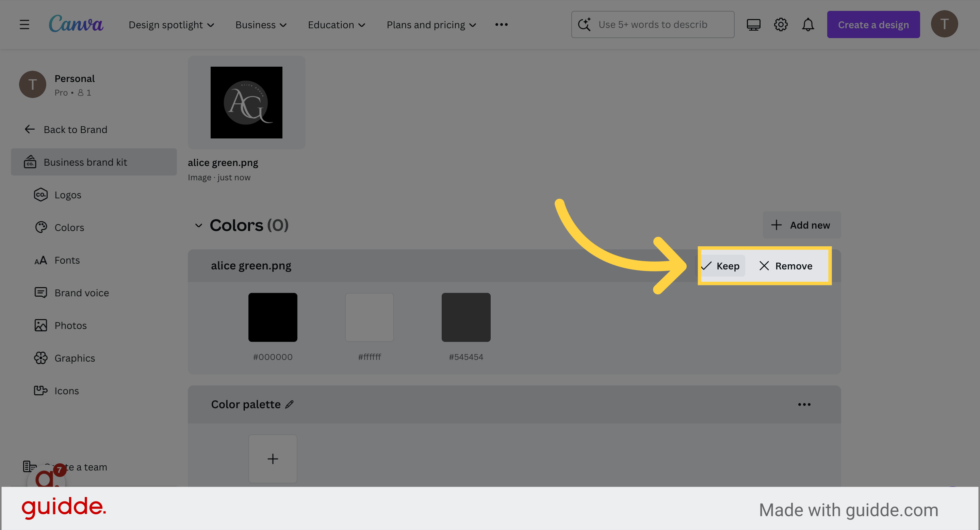The height and width of the screenshot is (530, 980).
Task: Open the Brand voice section
Action: [81, 292]
